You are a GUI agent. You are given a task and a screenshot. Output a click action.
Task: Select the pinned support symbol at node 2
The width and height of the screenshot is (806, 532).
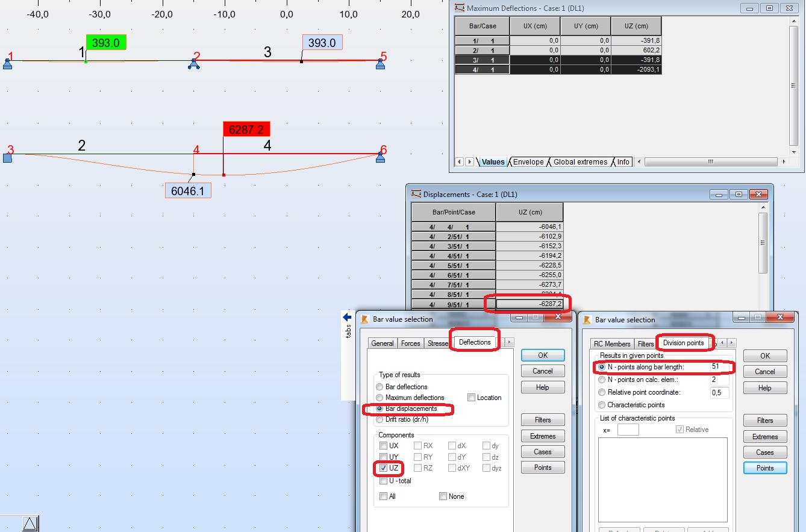click(193, 64)
